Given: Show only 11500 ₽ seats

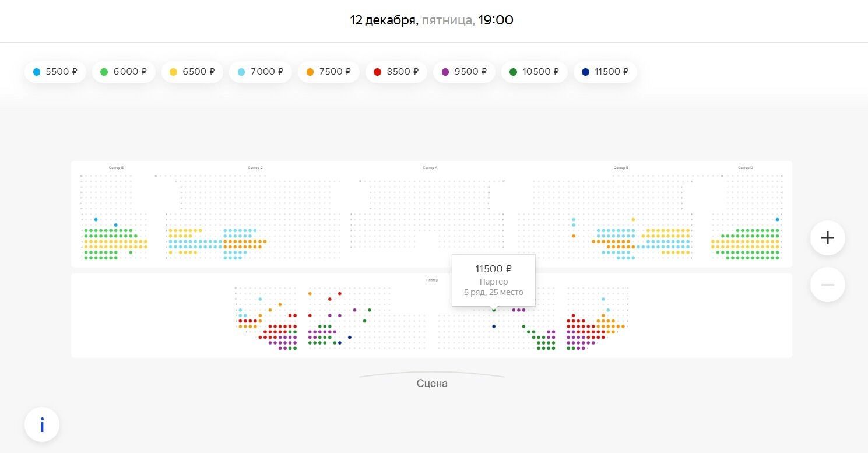Looking at the screenshot, I should [605, 72].
